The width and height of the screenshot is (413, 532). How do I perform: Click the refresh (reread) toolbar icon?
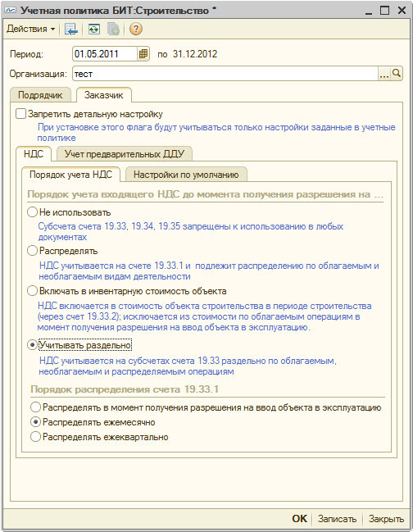(94, 29)
